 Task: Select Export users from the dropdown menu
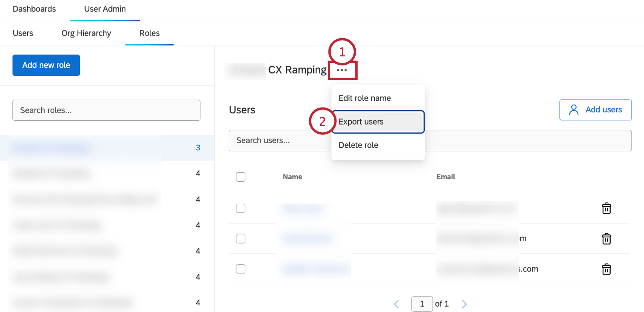pyautogui.click(x=378, y=122)
